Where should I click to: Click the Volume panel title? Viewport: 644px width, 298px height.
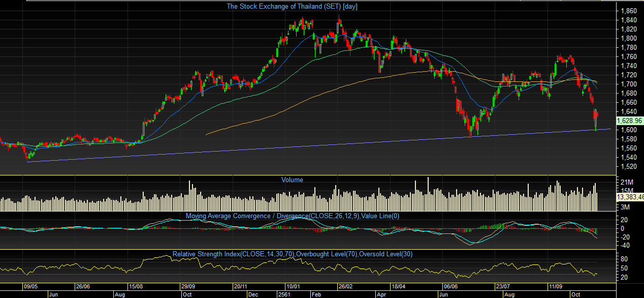point(292,180)
